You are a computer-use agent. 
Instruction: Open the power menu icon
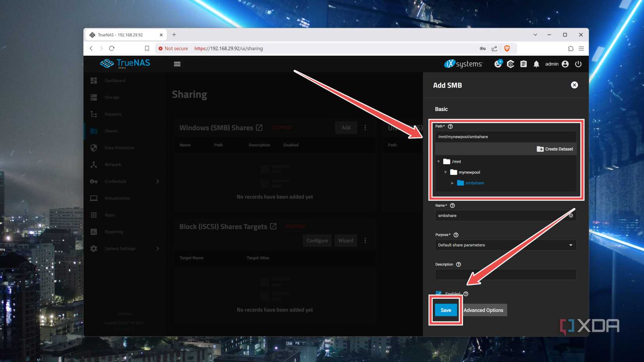(578, 64)
